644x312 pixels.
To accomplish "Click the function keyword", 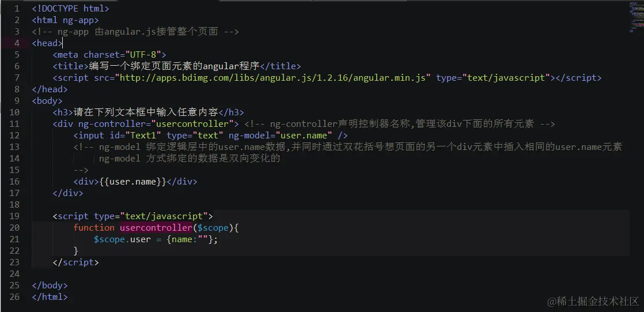I will [x=94, y=227].
